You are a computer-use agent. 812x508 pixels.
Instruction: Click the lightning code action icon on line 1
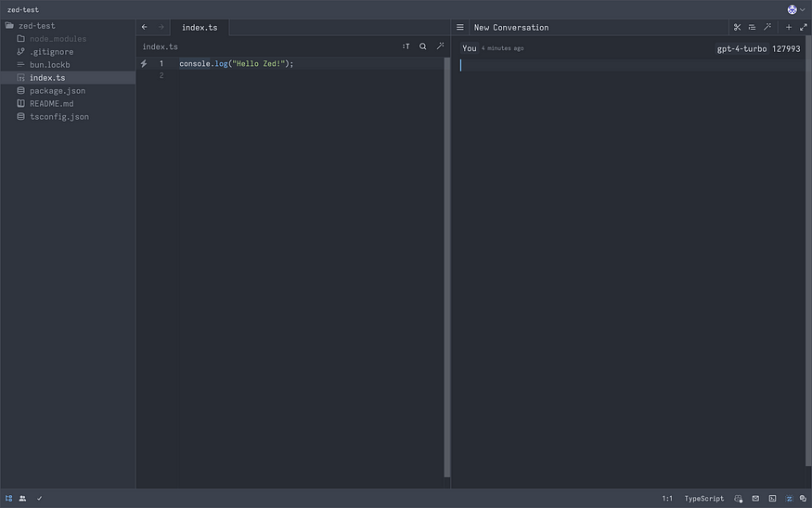(144, 63)
